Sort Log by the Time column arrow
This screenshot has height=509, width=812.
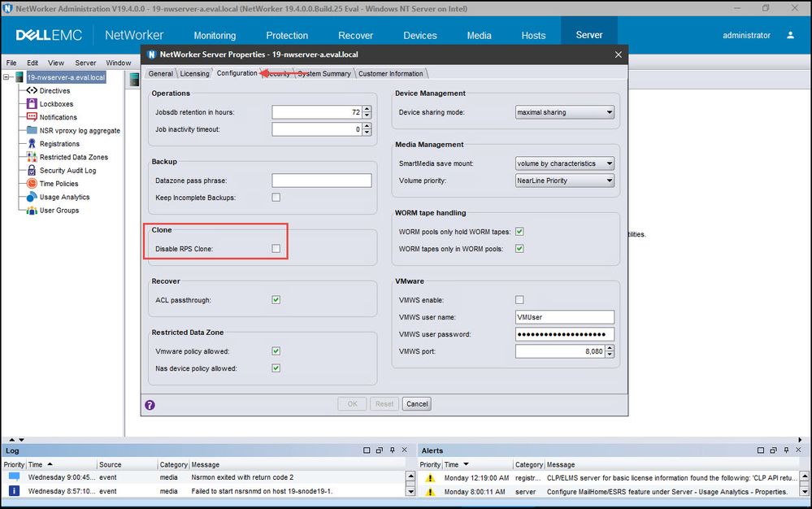click(x=50, y=464)
